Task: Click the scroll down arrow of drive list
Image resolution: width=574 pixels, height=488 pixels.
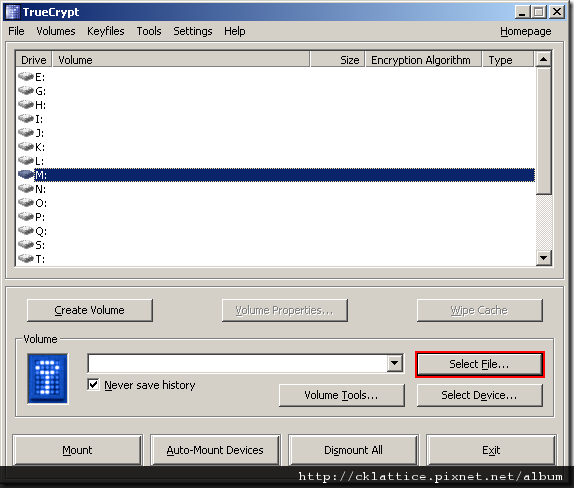Action: click(544, 258)
